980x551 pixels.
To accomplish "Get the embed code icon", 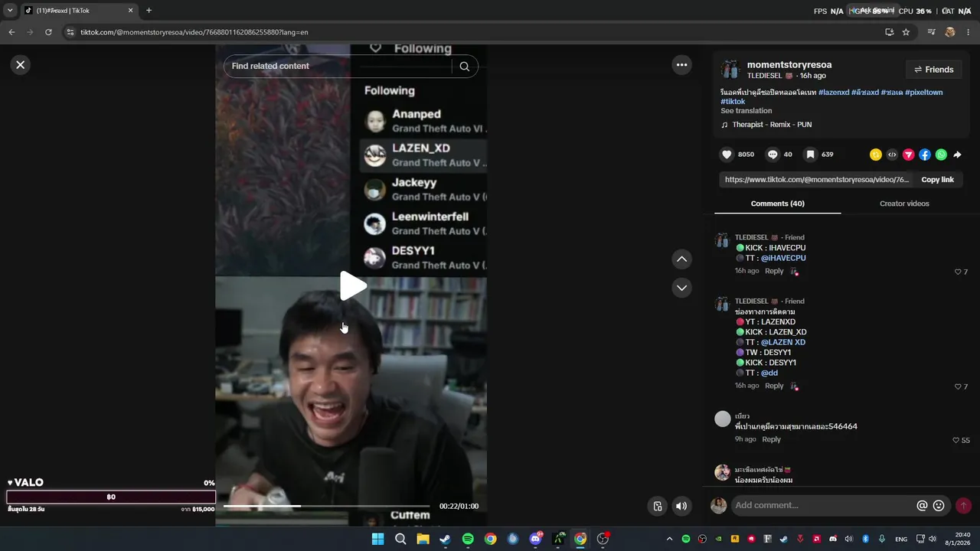I will 892,155.
